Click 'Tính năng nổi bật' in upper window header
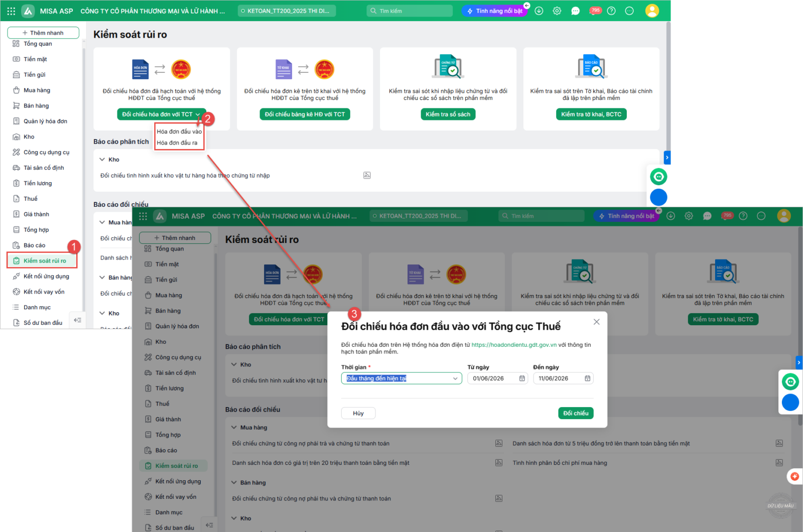This screenshot has height=532, width=803. tap(494, 11)
